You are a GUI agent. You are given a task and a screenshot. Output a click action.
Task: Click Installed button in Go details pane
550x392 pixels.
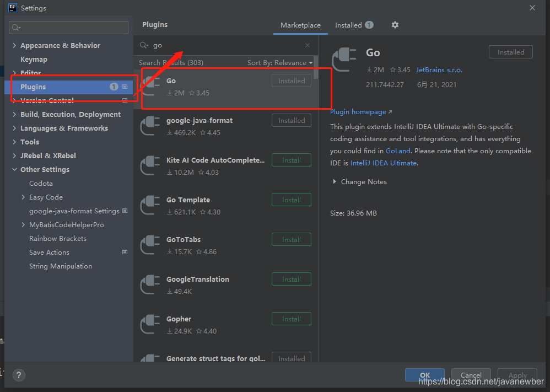click(x=511, y=52)
